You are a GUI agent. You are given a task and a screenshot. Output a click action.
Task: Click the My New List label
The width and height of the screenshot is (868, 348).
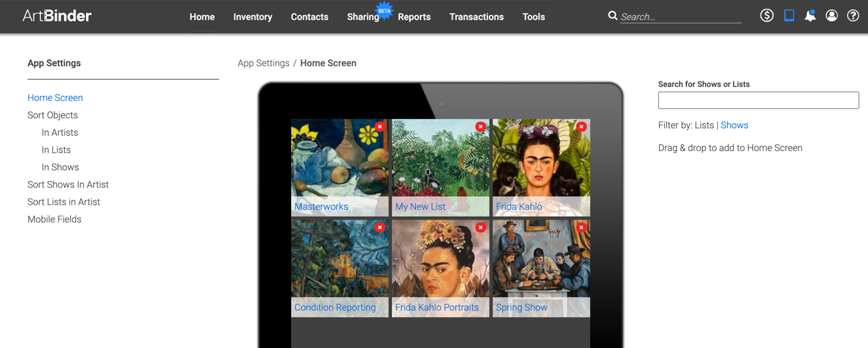420,206
